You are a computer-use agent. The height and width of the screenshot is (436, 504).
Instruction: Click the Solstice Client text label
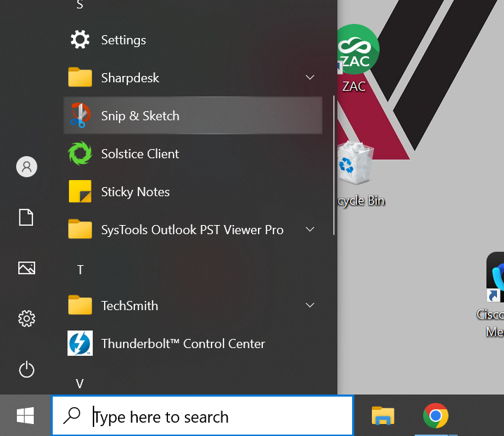coord(140,154)
